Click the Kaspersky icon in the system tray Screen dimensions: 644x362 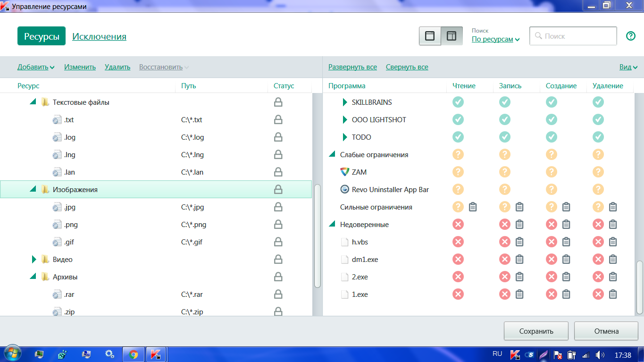[515, 354]
